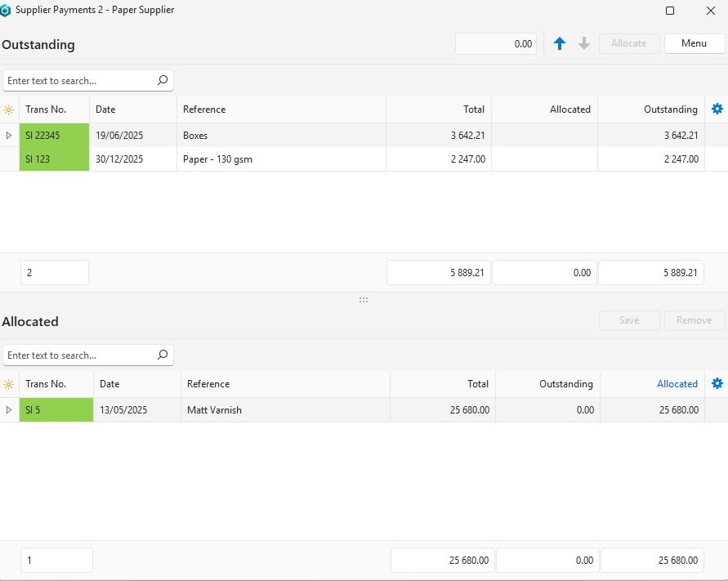Viewport: 728px width, 581px height.
Task: Click the Outstanding search magnifier icon
Action: (163, 81)
